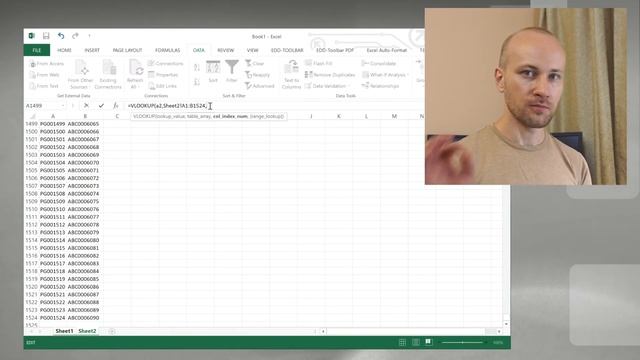Select column A header
Screen dimensions: 640x360
(x=53, y=116)
